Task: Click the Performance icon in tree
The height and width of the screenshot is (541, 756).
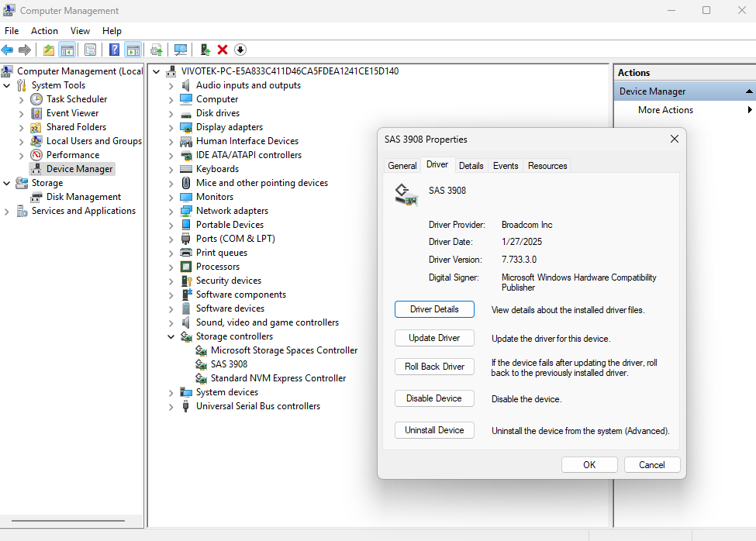Action: tap(36, 155)
